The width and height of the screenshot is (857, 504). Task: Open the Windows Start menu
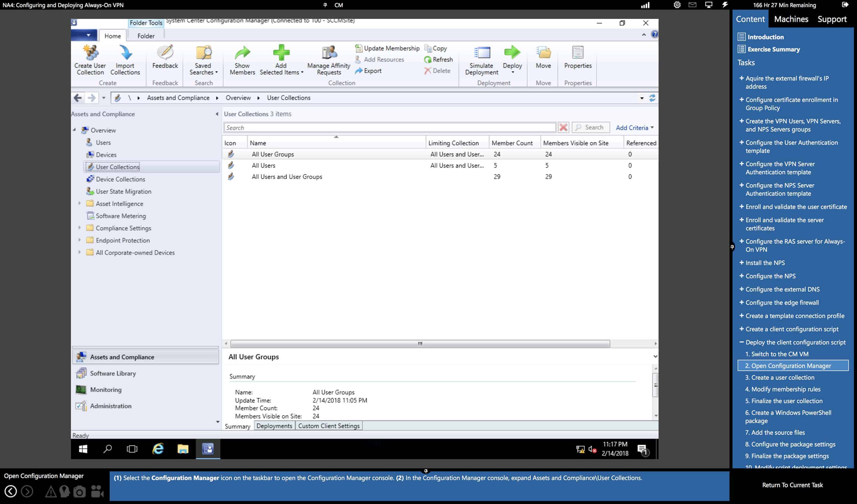click(83, 449)
